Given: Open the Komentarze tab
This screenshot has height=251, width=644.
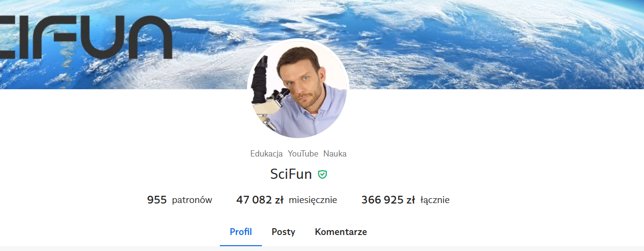Looking at the screenshot, I should (341, 232).
